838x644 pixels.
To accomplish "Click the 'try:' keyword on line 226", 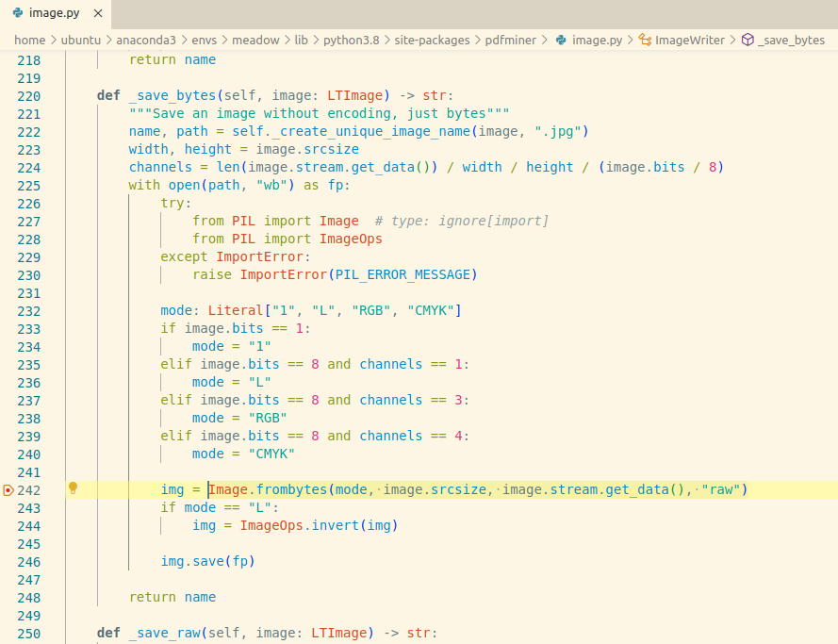I will click(x=176, y=203).
